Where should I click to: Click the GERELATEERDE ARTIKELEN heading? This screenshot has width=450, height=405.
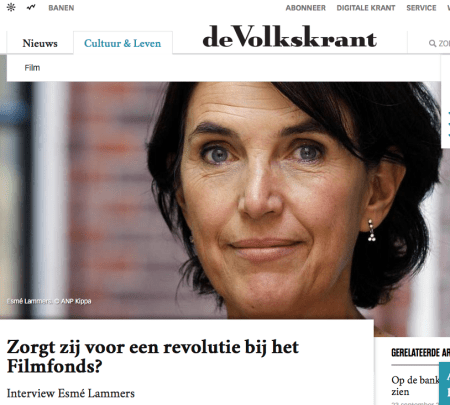[421, 353]
